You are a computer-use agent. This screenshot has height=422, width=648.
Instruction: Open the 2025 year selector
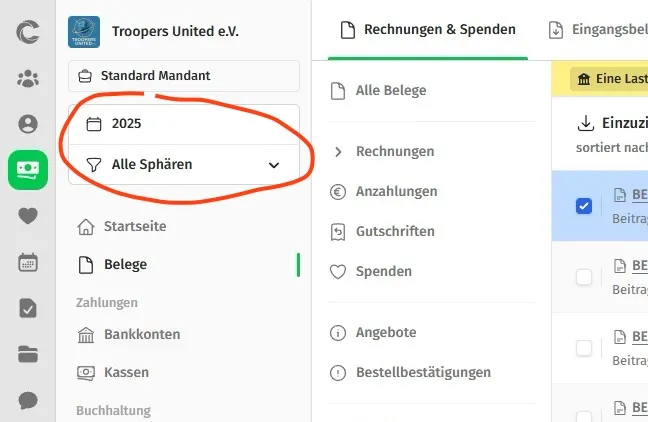[184, 125]
